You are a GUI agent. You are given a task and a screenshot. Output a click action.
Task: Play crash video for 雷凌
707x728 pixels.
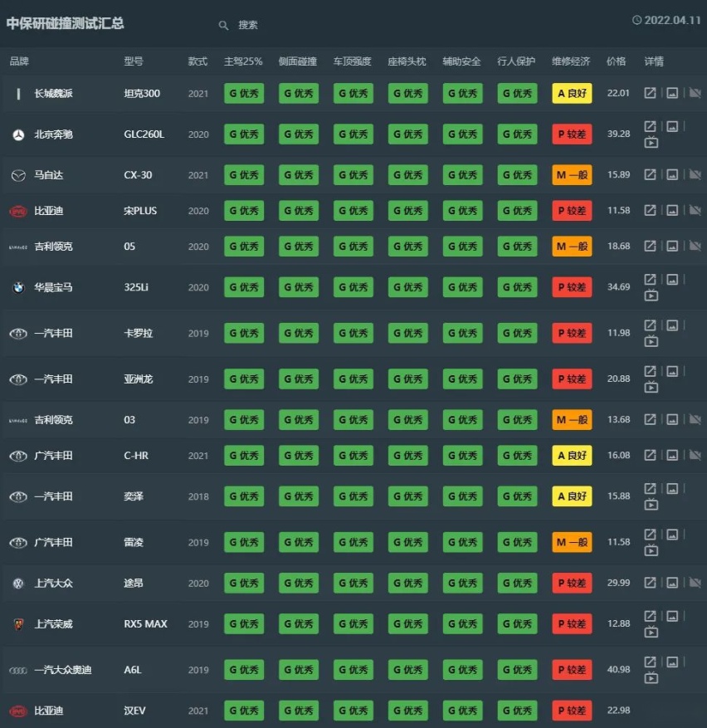click(x=651, y=550)
